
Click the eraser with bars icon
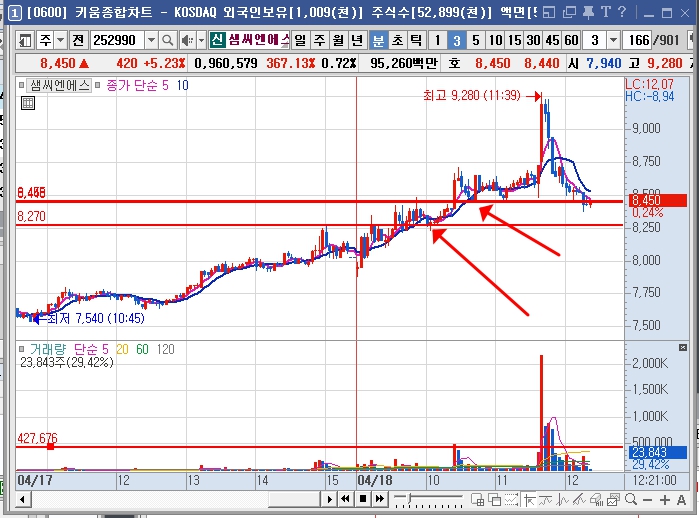[596, 500]
